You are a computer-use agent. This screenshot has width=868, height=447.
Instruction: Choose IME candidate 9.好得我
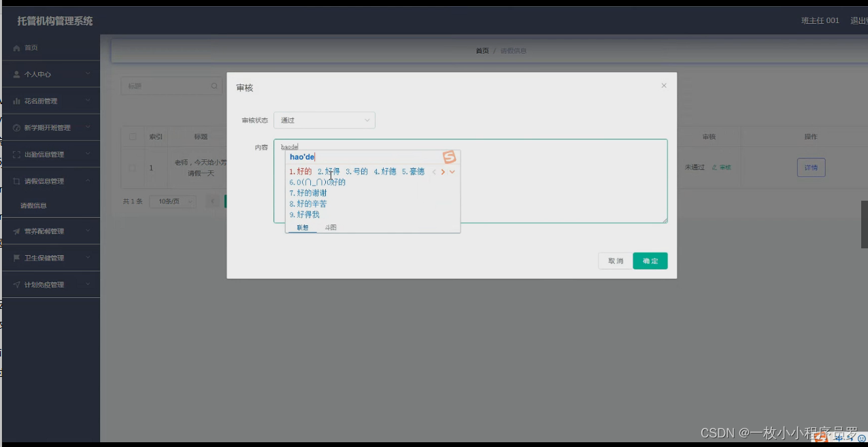click(x=304, y=215)
